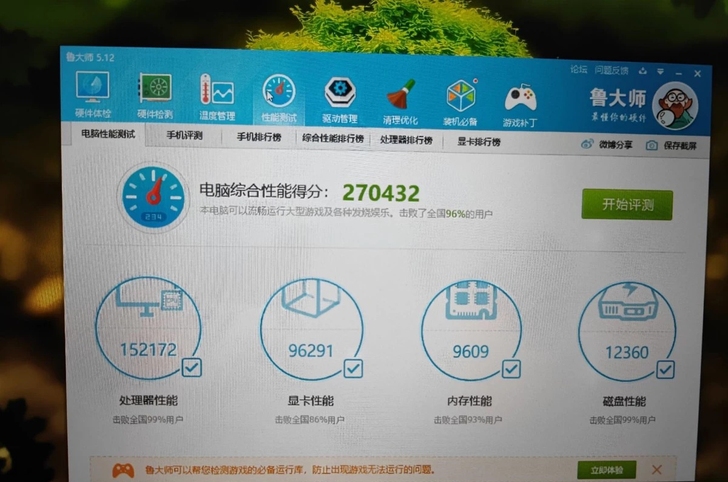
Task: Click the 内存性能 label
Action: [x=469, y=401]
